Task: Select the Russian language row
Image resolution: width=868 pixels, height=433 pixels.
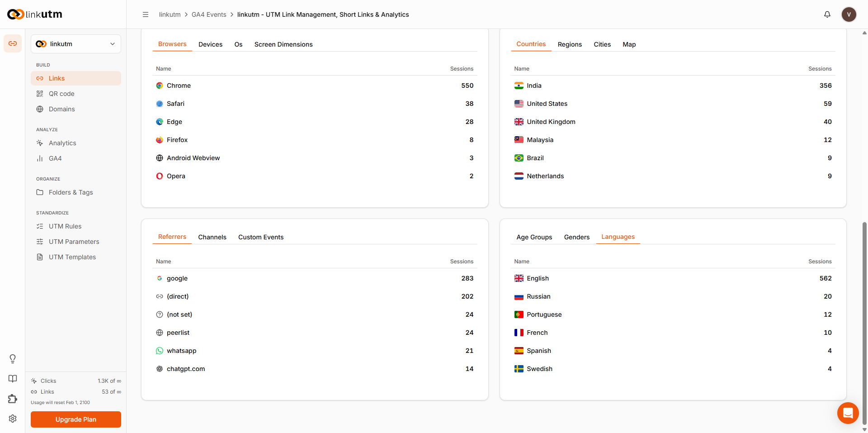Action: tap(673, 296)
